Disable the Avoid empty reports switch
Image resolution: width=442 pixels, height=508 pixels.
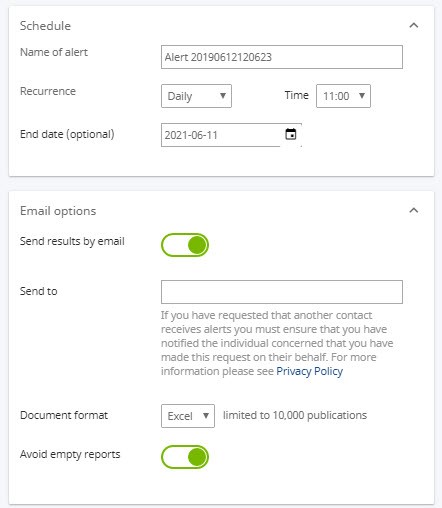pyautogui.click(x=185, y=457)
